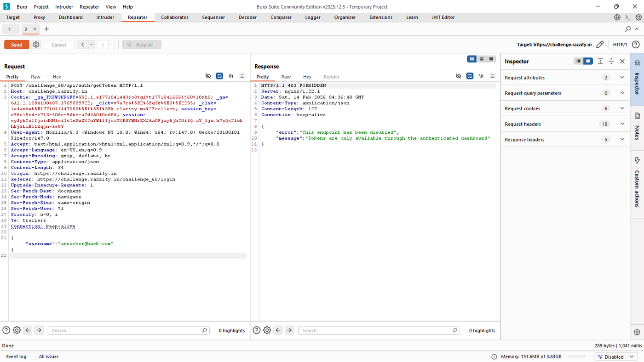
Task: Click the memory info icon in status bar
Action: 494,356
